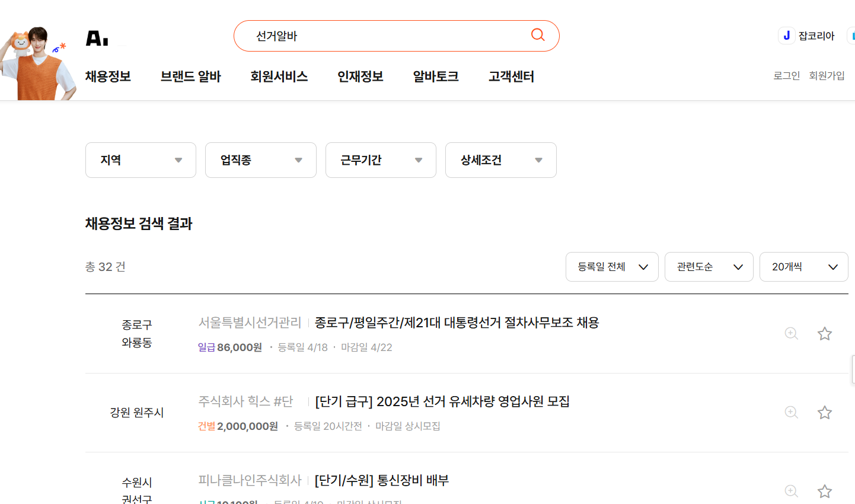The height and width of the screenshot is (504, 855).
Task: Change results per page via 20개씩 dropdown
Action: pyautogui.click(x=803, y=267)
